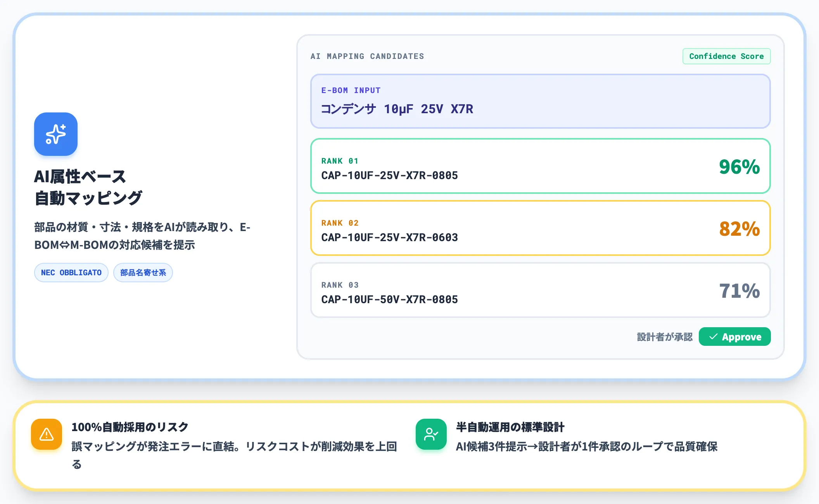Click the E-BOM INPUT label
Viewport: 819px width, 504px height.
point(351,90)
